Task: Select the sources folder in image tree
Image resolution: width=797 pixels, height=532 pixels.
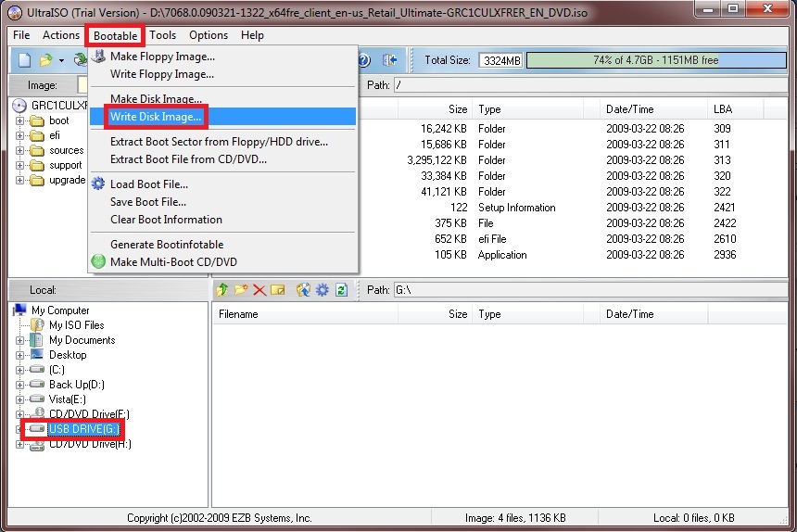Action: tap(66, 150)
